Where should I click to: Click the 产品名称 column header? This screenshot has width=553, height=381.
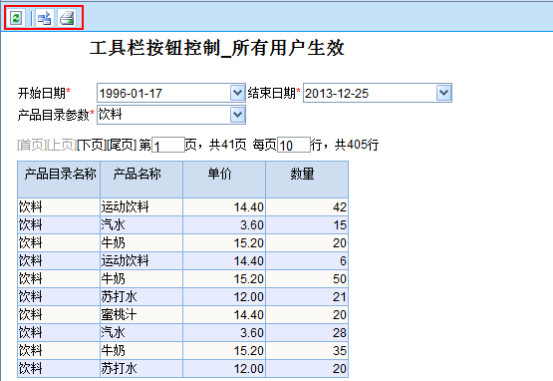tap(141, 179)
